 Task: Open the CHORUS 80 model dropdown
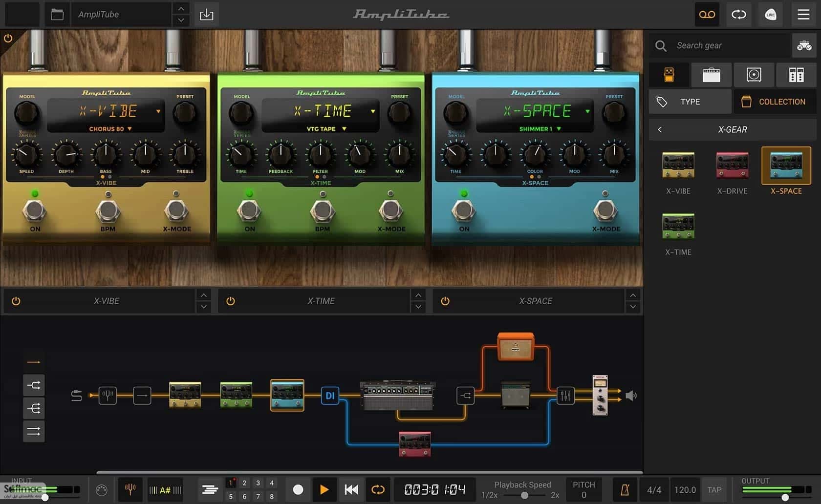(110, 129)
